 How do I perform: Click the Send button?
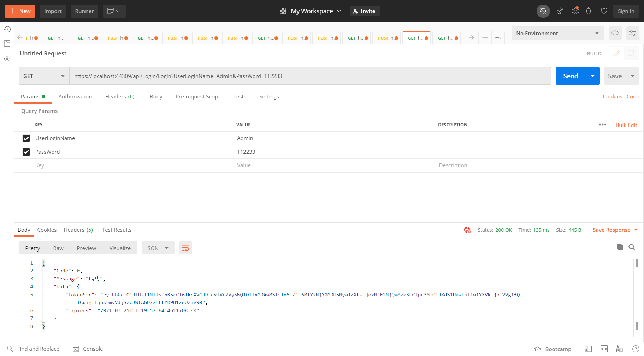pos(571,76)
